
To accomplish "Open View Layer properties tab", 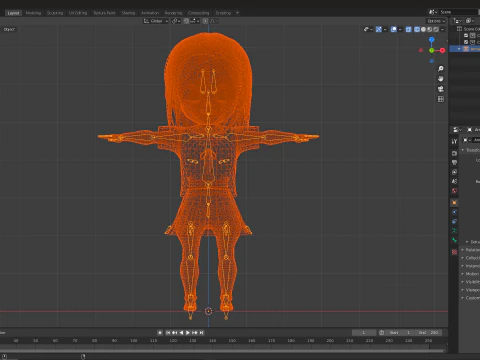I will coord(454,172).
